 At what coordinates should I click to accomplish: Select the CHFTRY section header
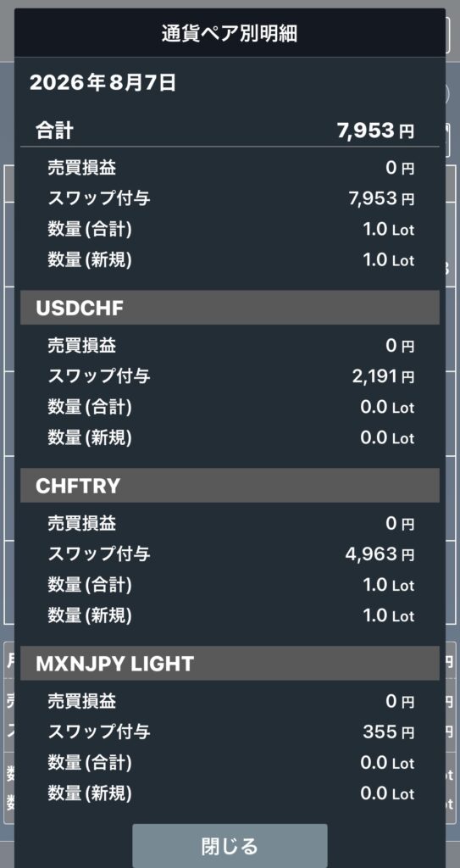pos(230,486)
